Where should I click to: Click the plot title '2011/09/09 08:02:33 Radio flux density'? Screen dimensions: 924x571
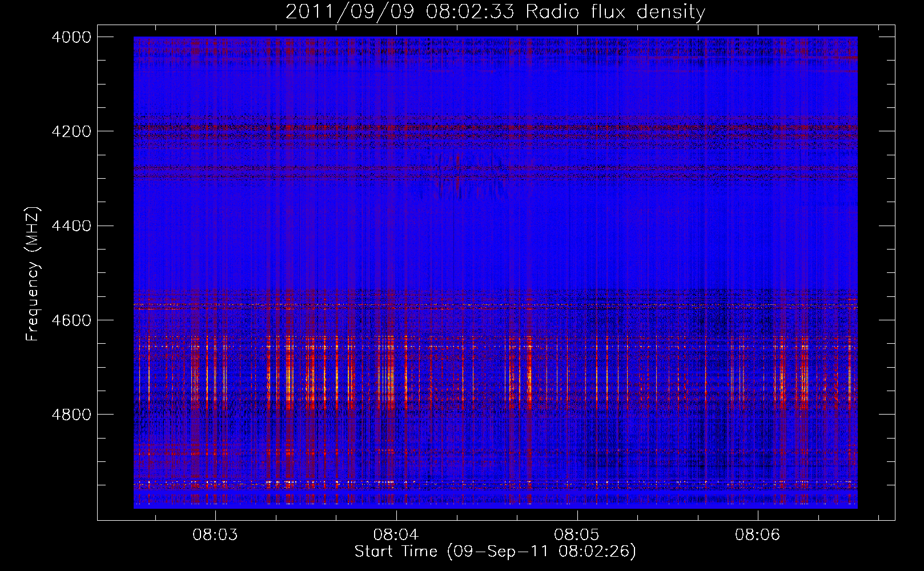495,11
